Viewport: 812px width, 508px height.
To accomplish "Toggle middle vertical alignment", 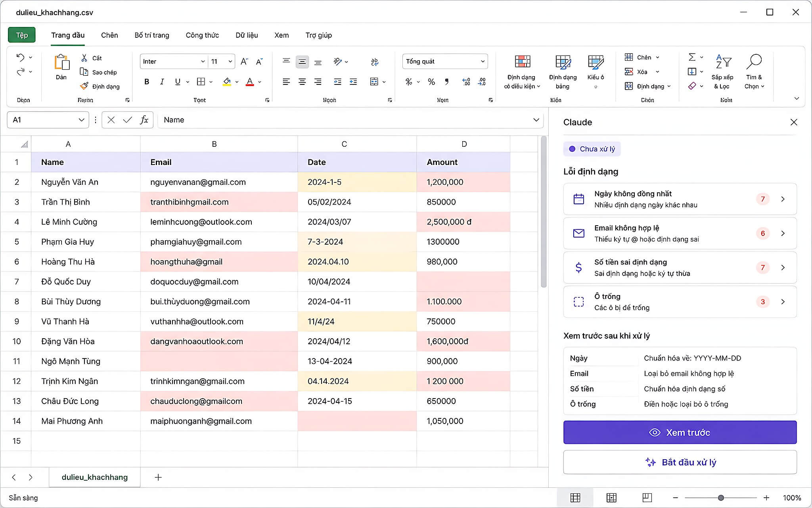I will (302, 61).
